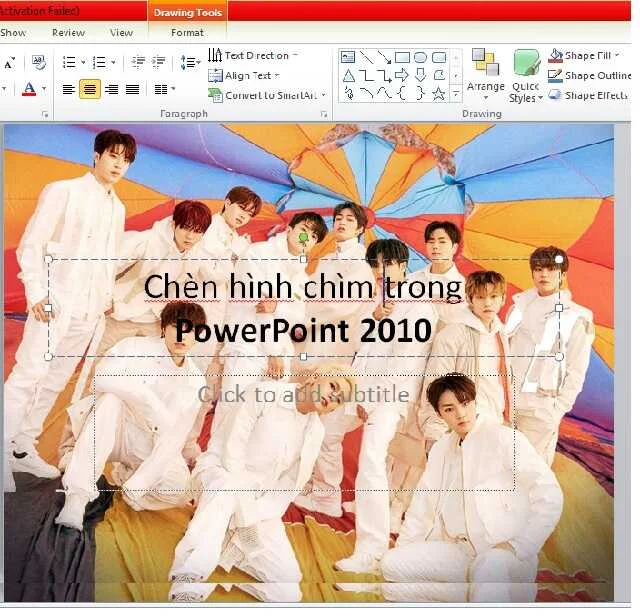The width and height of the screenshot is (640, 616).
Task: Click the title box top-middle sizing handle
Action: tap(303, 259)
